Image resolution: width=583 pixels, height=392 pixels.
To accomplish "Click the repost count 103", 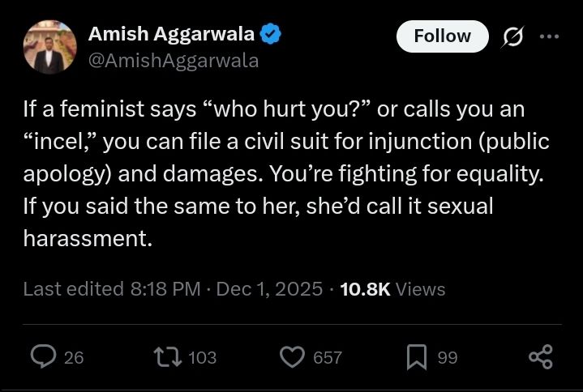I will pos(202,357).
